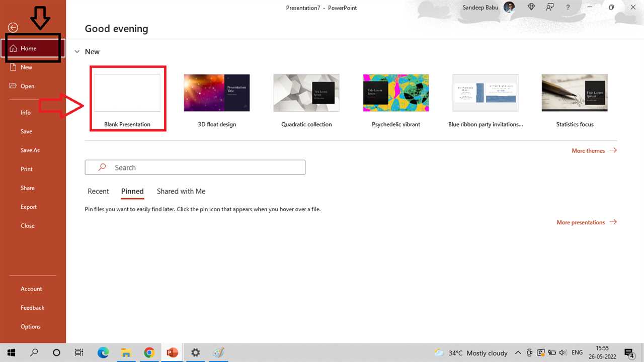
Task: Switch to the Shared with Me tab
Action: (181, 192)
